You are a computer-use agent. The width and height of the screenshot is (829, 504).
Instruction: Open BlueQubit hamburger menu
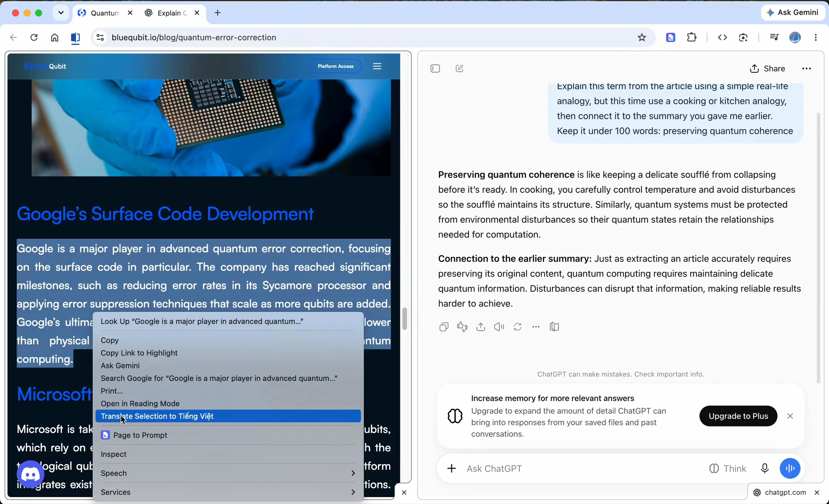tap(377, 66)
